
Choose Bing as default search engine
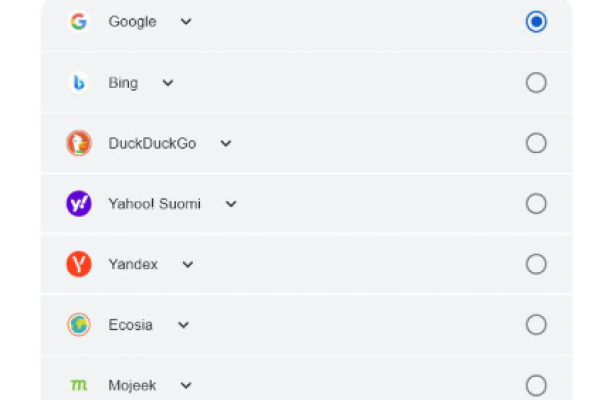pos(536,83)
